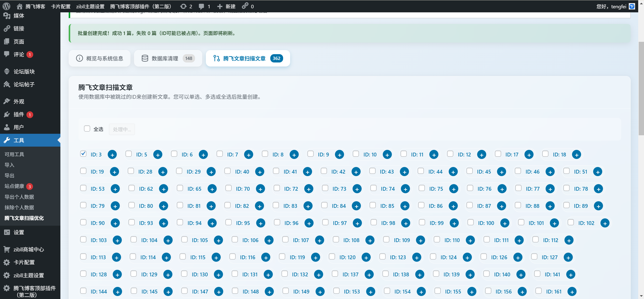Open the 外观 sidebar menu
Image resolution: width=644 pixels, height=299 pixels.
tap(19, 102)
